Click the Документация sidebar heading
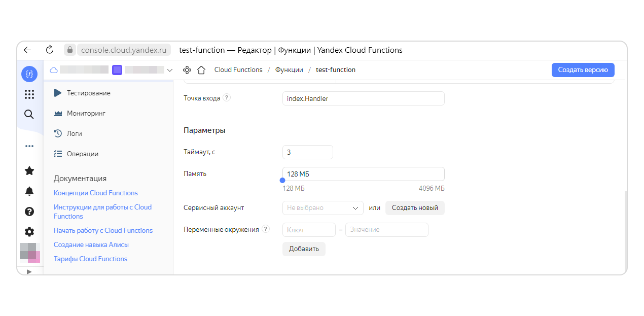The width and height of the screenshot is (644, 316). pos(80,179)
